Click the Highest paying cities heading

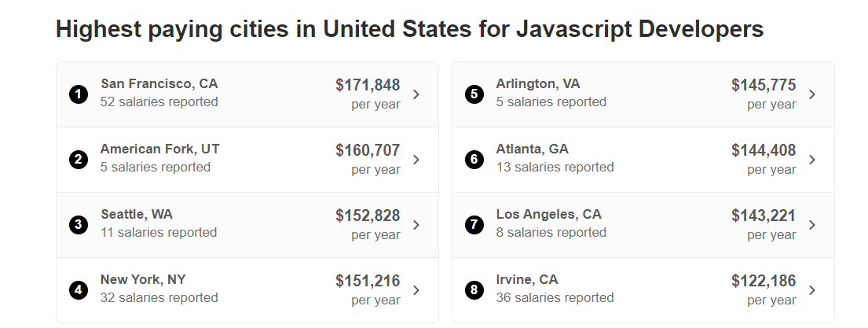coord(409,30)
